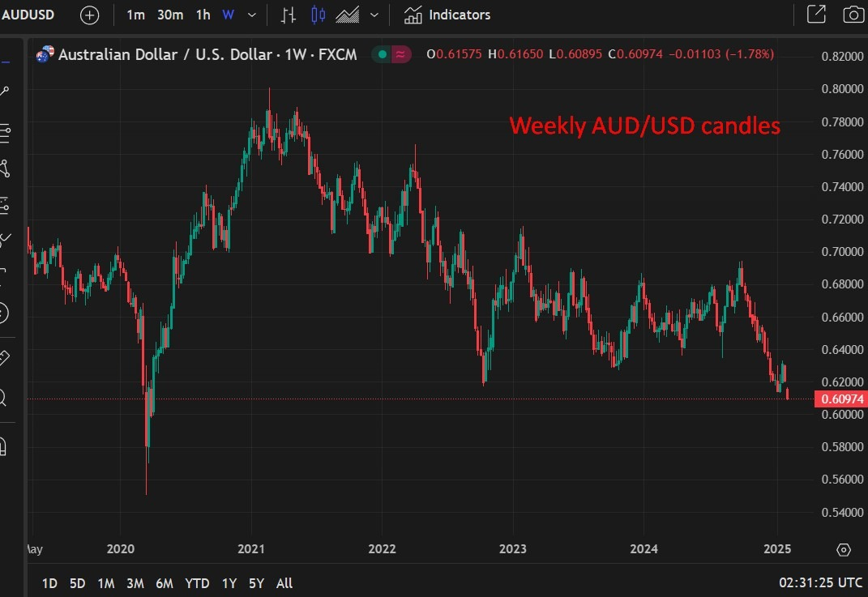The image size is (868, 597).
Task: Click the Australia/US flag symbol logo
Action: click(45, 54)
